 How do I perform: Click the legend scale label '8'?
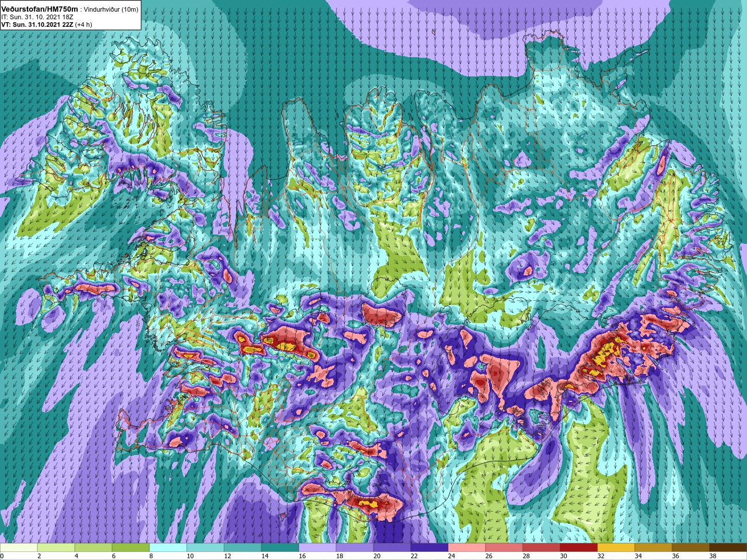pyautogui.click(x=151, y=556)
